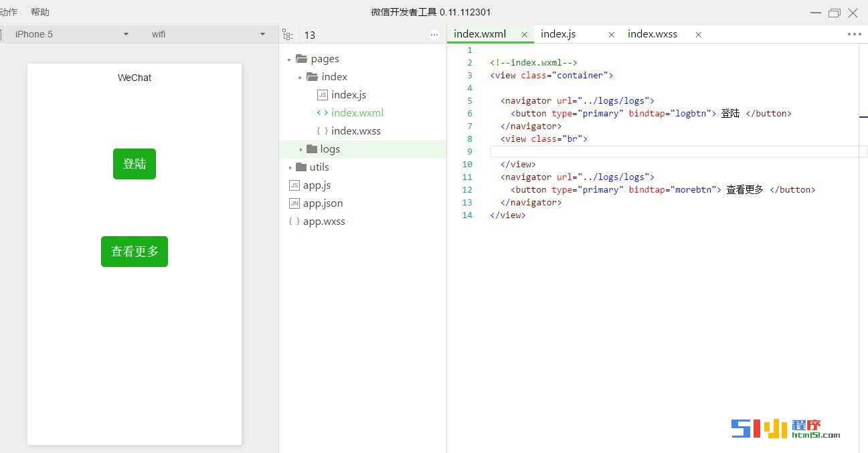Collapse the index folder in the tree
The width and height of the screenshot is (868, 453).
coord(299,76)
